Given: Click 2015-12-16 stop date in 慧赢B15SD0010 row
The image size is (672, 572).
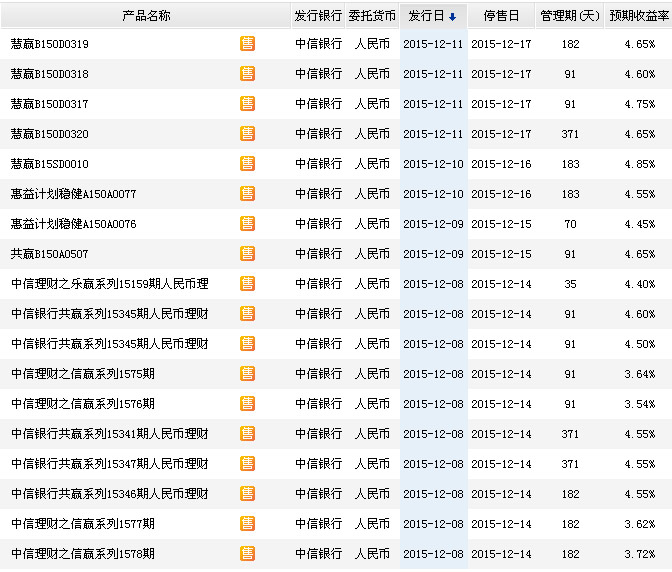Looking at the screenshot, I should coord(501,164).
